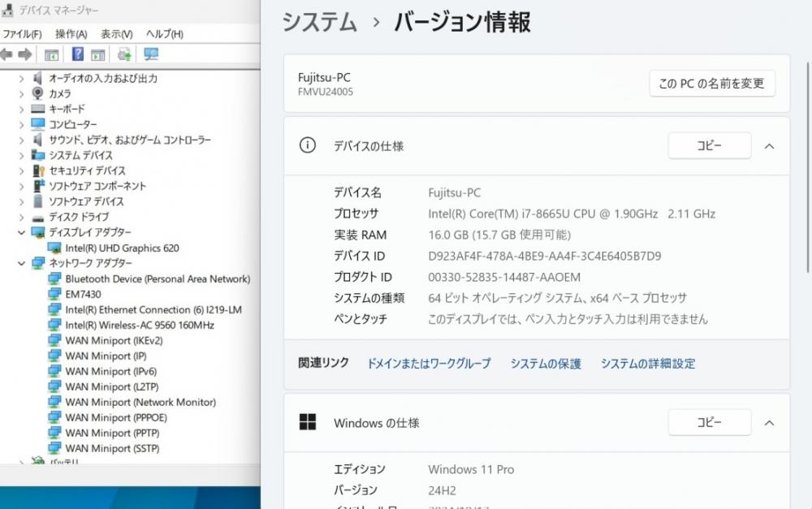Select the WAN Miniport (IP) row
Image resolution: width=812 pixels, height=509 pixels.
pyautogui.click(x=106, y=356)
